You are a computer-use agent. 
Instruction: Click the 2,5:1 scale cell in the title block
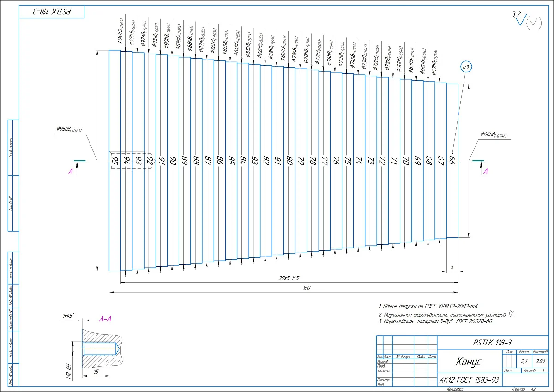pos(540,361)
